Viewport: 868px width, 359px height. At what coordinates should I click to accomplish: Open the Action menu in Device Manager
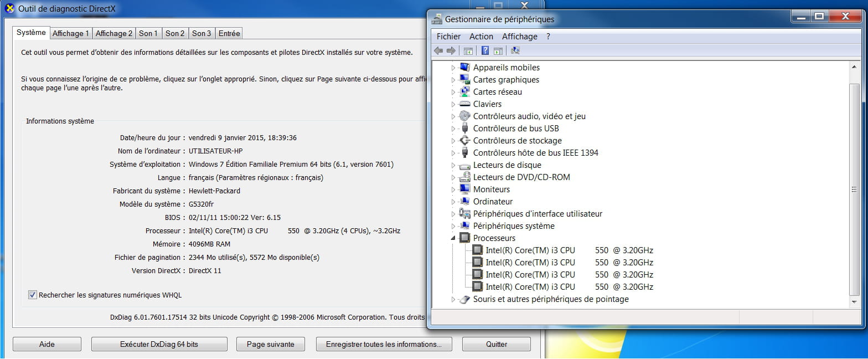[x=481, y=37]
